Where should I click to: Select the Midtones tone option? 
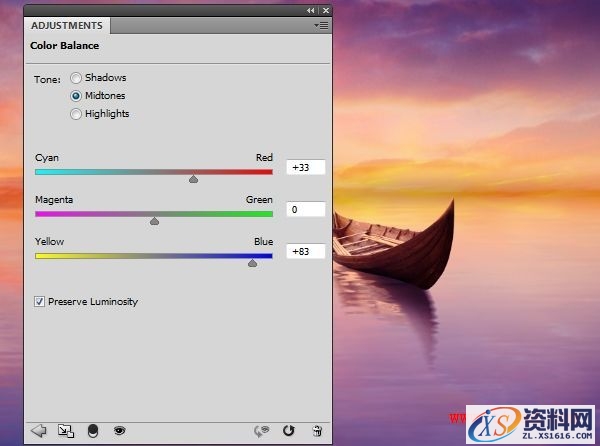[76, 96]
